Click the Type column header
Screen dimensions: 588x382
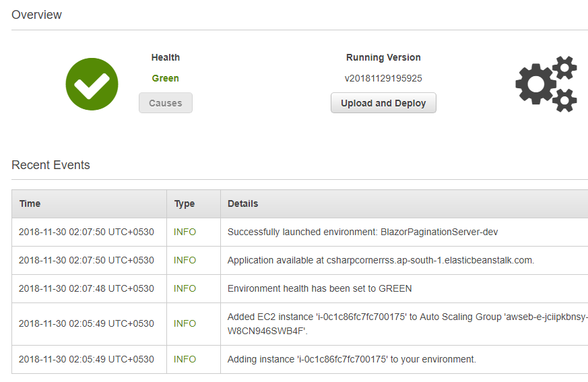click(x=184, y=203)
